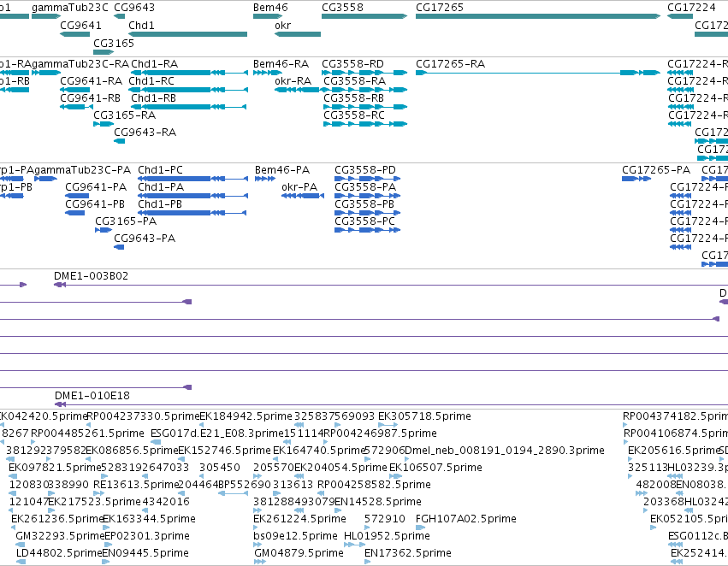Select EST ESG017d.E21_E08.3prime
Viewport: 728px width, 566px height.
point(216,433)
